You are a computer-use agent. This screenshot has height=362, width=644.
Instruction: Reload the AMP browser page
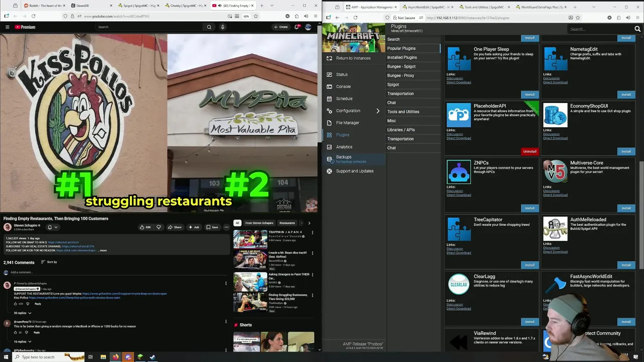tap(355, 18)
